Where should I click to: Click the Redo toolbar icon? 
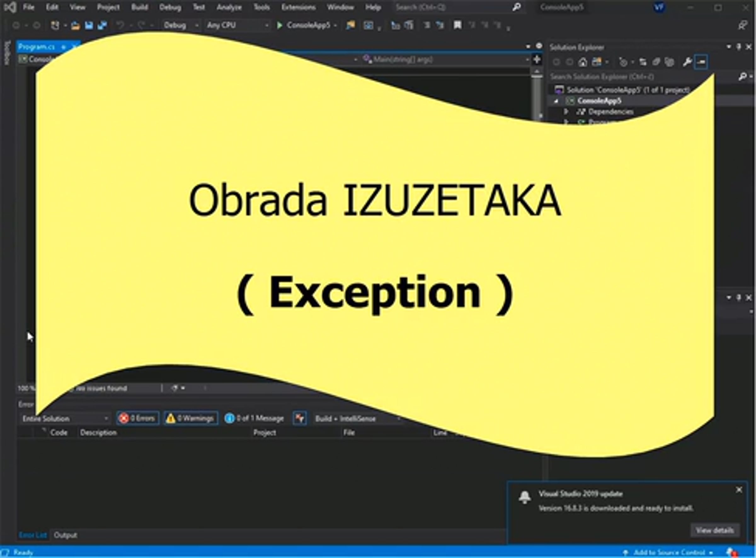[141, 25]
